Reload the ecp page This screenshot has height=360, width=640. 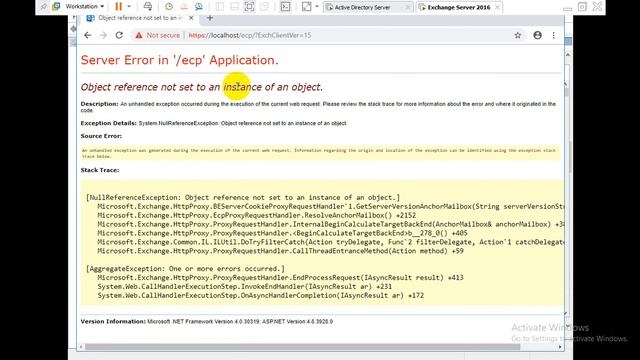click(x=119, y=36)
